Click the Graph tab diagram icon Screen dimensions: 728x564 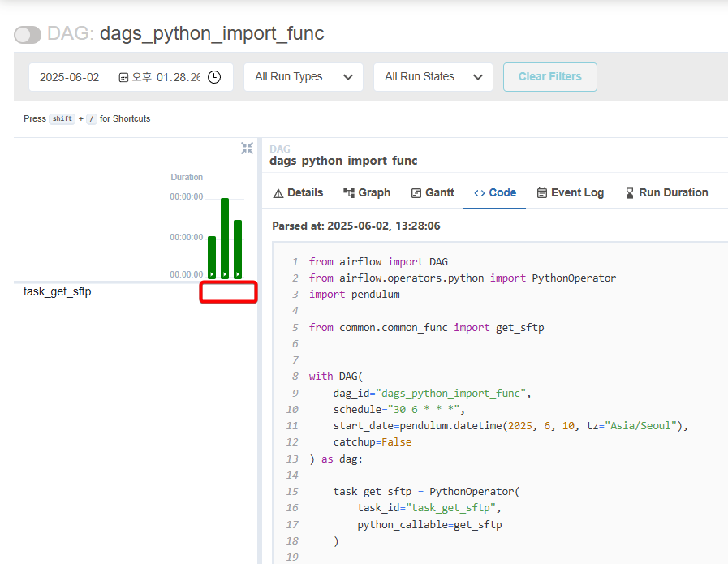point(349,192)
